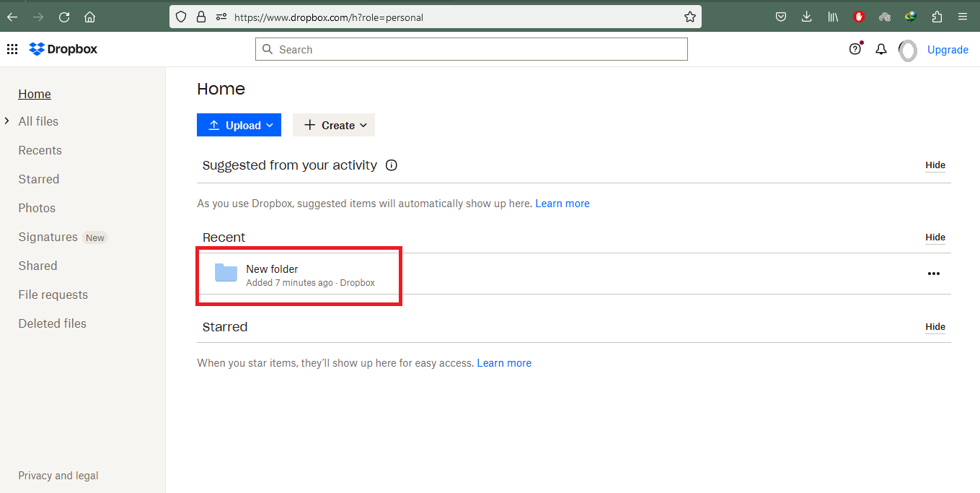The width and height of the screenshot is (980, 493).
Task: Open the extensions puzzle piece icon
Action: (x=937, y=17)
